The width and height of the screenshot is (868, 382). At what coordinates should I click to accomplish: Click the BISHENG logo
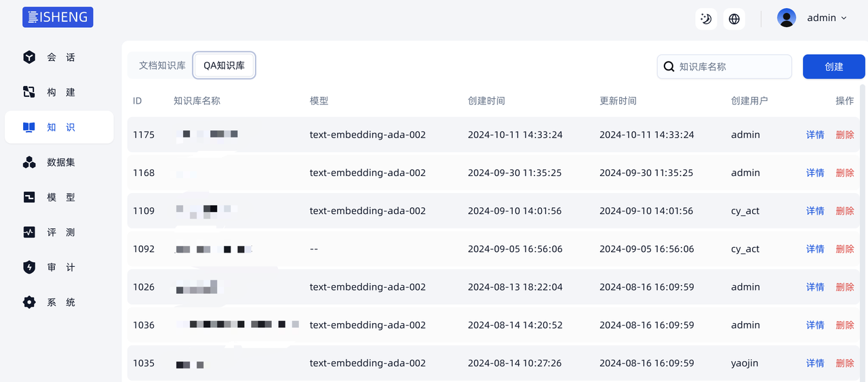[58, 18]
